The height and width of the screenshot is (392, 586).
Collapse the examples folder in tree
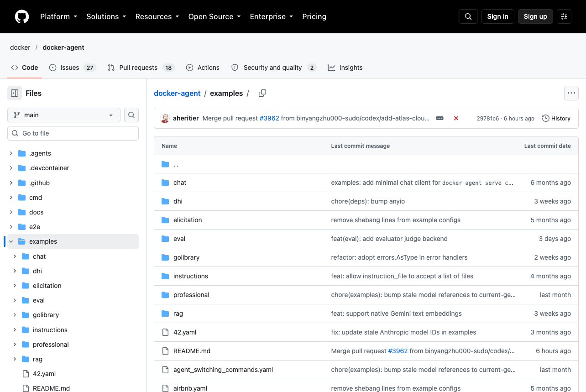click(11, 241)
